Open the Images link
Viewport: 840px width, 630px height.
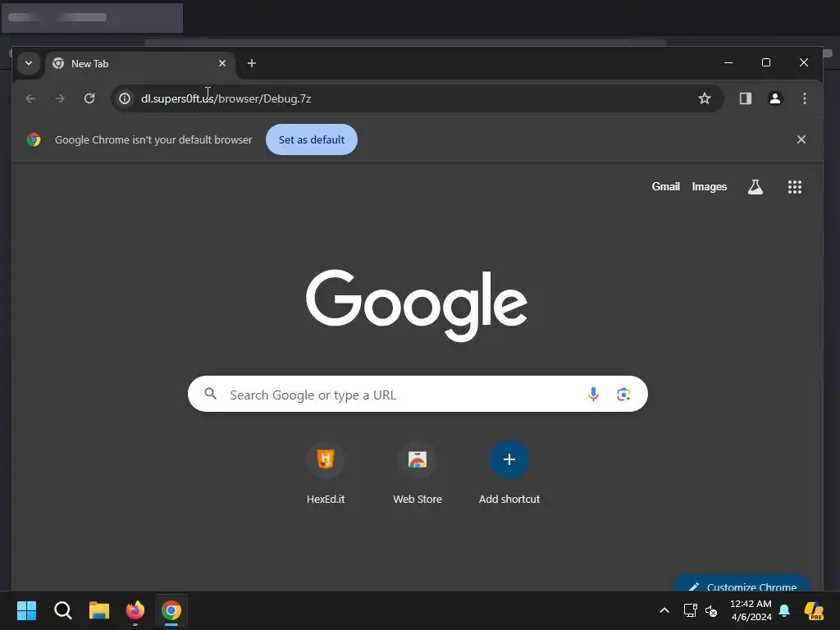point(710,186)
